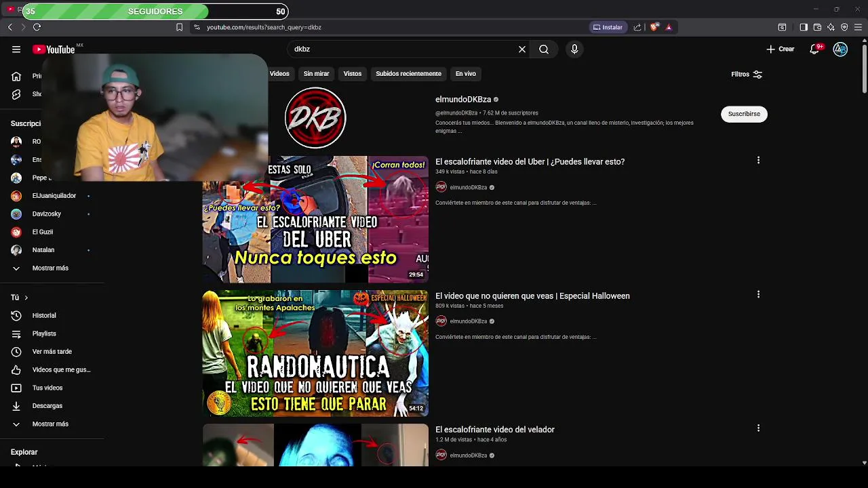This screenshot has width=868, height=488.
Task: Bookmark this page with bookmark icon
Action: (179, 27)
